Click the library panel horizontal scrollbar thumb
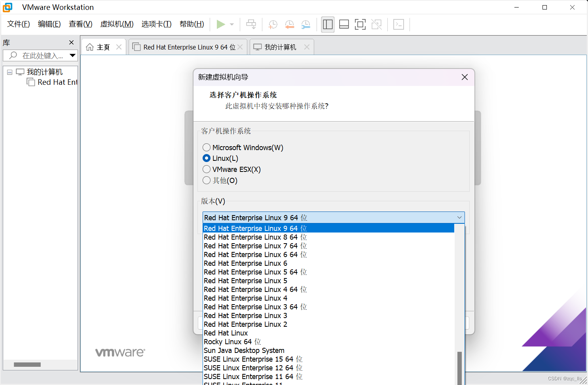 27,364
